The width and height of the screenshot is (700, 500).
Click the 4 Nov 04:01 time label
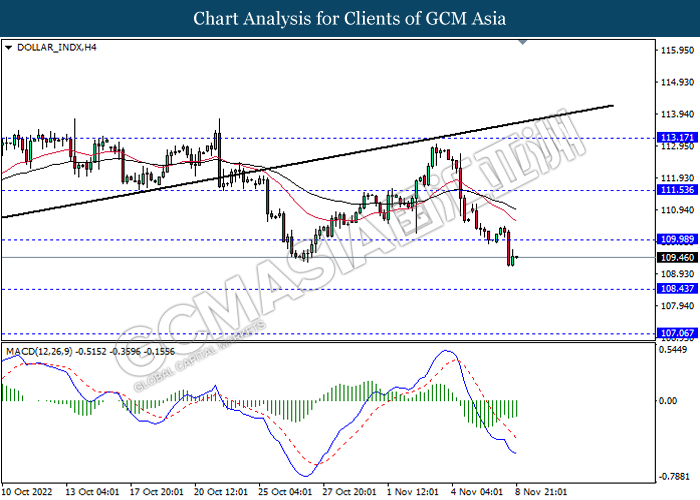477,492
